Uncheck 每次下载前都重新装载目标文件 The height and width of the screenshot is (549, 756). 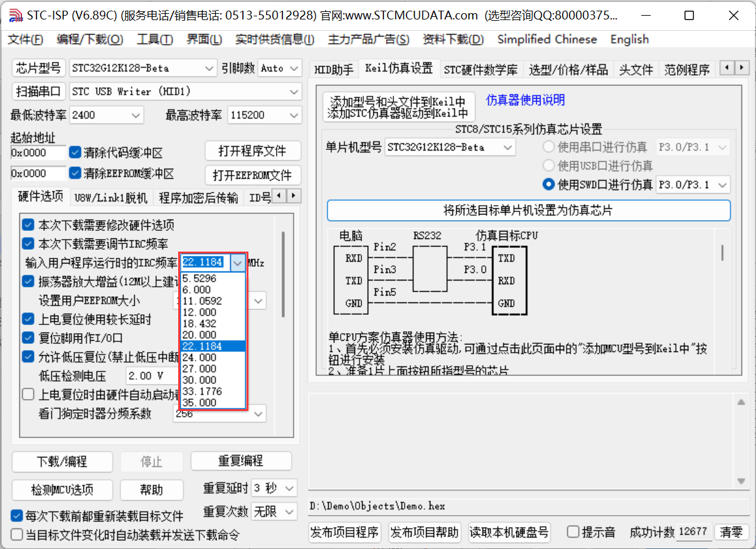[x=17, y=516]
